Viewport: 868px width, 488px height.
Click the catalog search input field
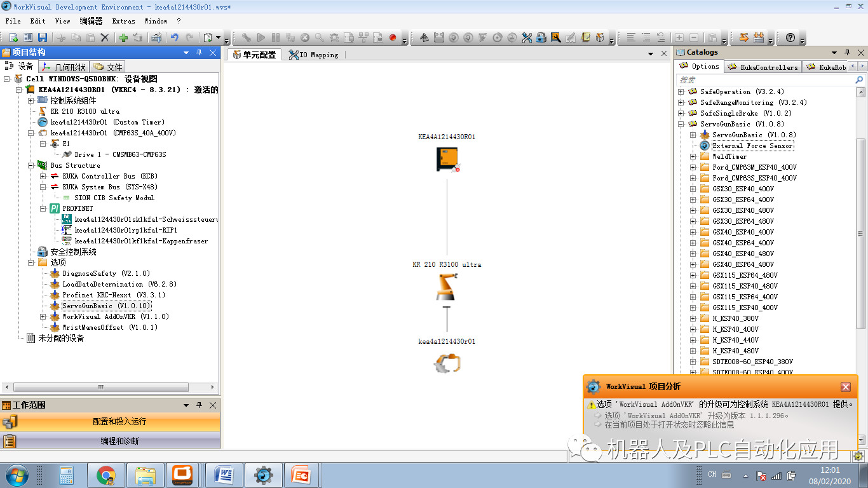pyautogui.click(x=765, y=80)
